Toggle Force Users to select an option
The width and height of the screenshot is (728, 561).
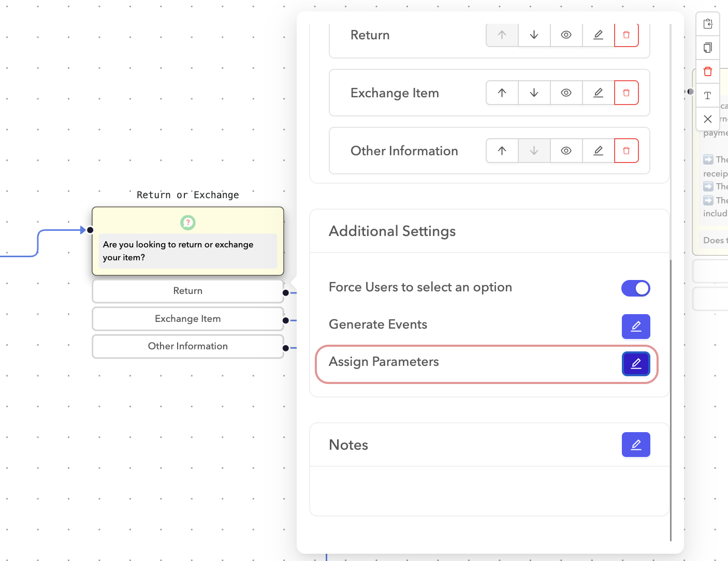pyautogui.click(x=636, y=288)
